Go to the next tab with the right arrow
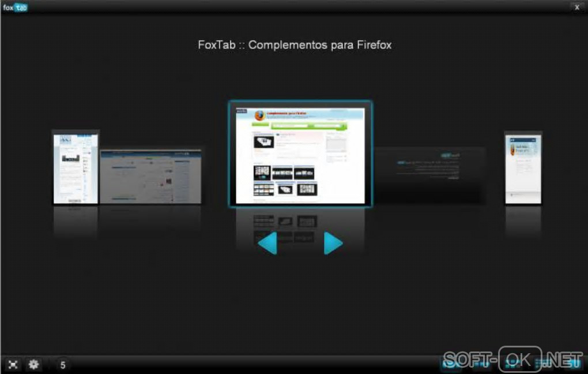This screenshot has width=588, height=374. click(x=333, y=243)
